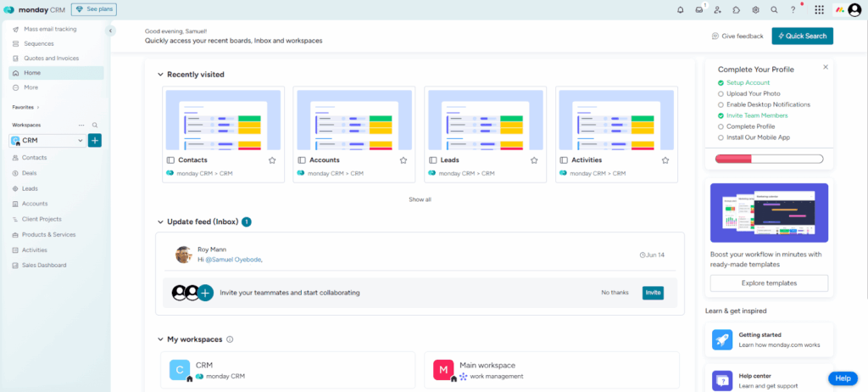Click the Explore templates button
Screen dimensions: 868x392
click(x=769, y=283)
